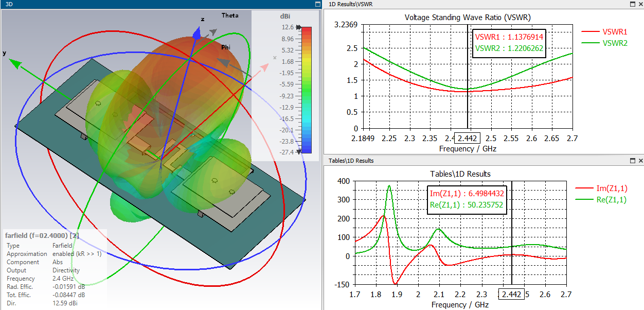Click the VSWR marker value readout box

pyautogui.click(x=508, y=43)
